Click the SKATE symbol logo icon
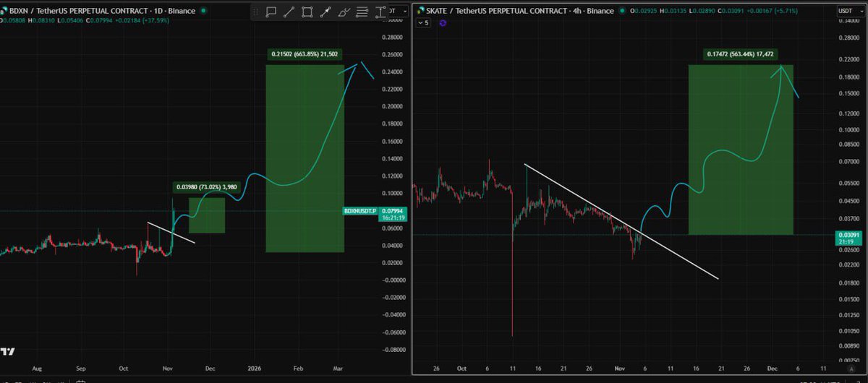Screen dimensions: 868x383 420,11
